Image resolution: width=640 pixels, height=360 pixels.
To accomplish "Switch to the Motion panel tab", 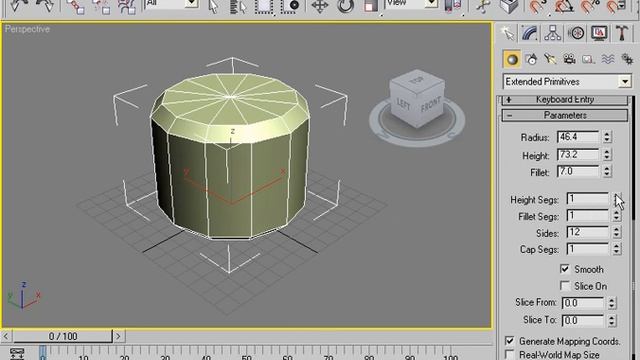I will click(576, 33).
